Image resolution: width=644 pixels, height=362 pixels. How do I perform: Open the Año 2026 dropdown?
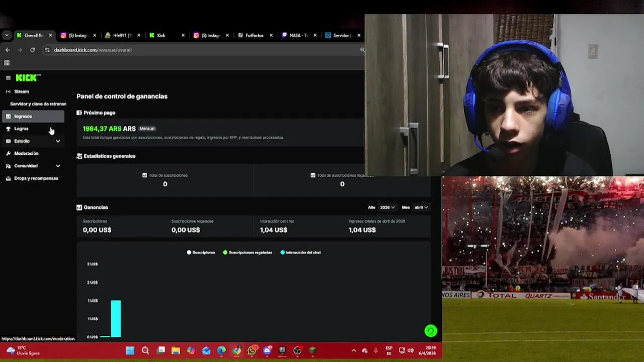[387, 207]
